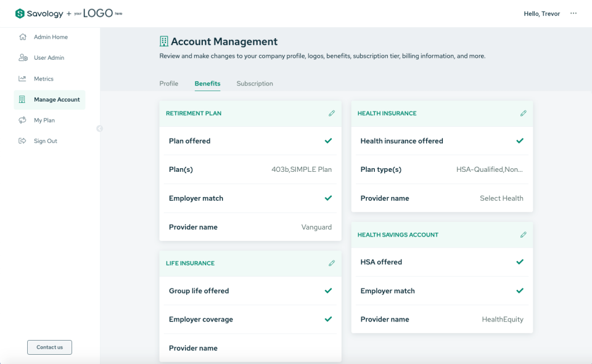Toggle Group life offered checkmark

328,290
